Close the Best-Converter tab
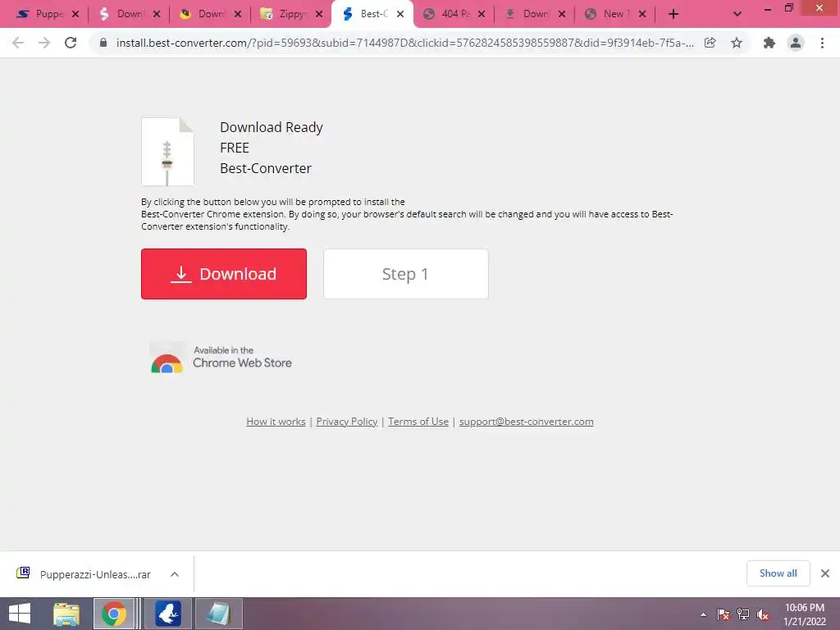Screen dimensions: 840x630 (x=400, y=15)
